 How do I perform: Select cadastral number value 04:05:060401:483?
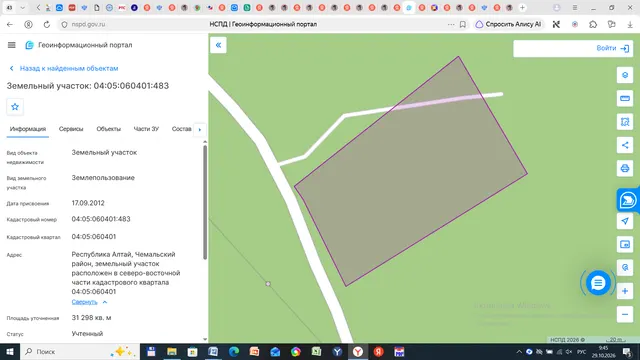click(x=101, y=219)
